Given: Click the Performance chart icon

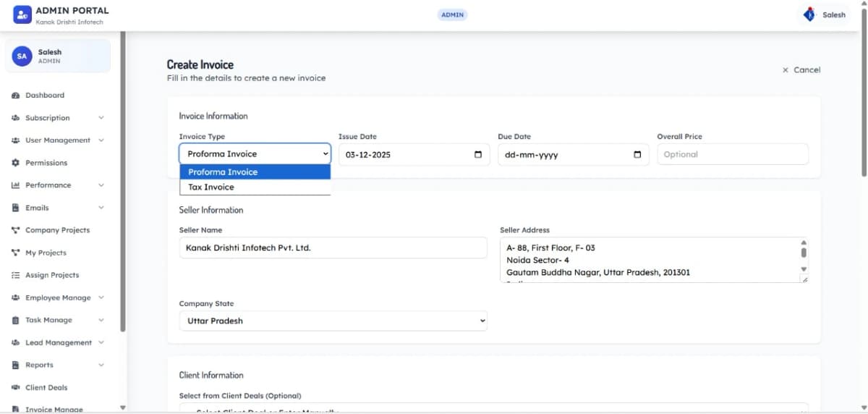Looking at the screenshot, I should tap(15, 185).
